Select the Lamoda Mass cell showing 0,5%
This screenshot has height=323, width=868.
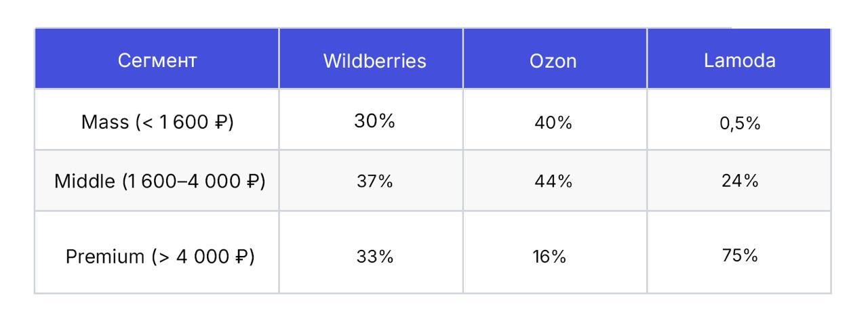point(740,124)
